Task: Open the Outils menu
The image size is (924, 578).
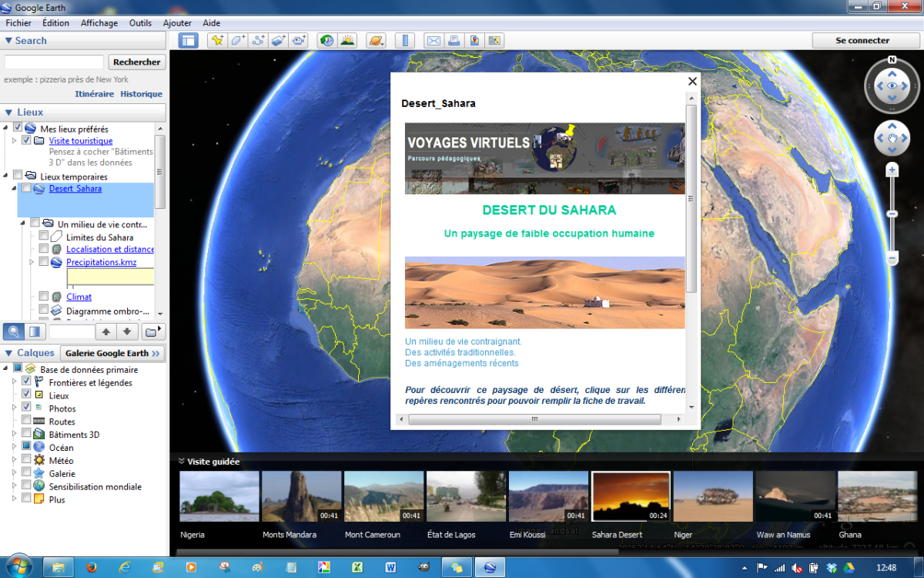Action: click(141, 23)
